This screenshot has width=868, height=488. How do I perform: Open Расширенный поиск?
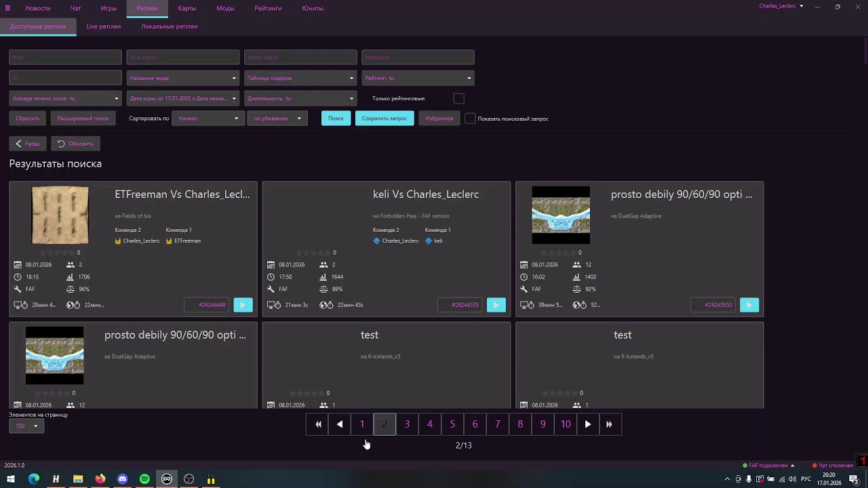[83, 119]
